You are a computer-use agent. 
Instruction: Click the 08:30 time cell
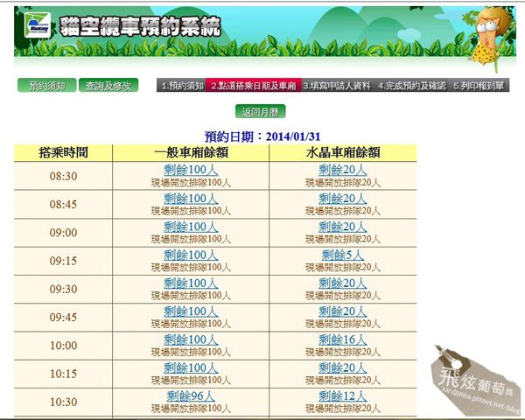click(x=63, y=176)
